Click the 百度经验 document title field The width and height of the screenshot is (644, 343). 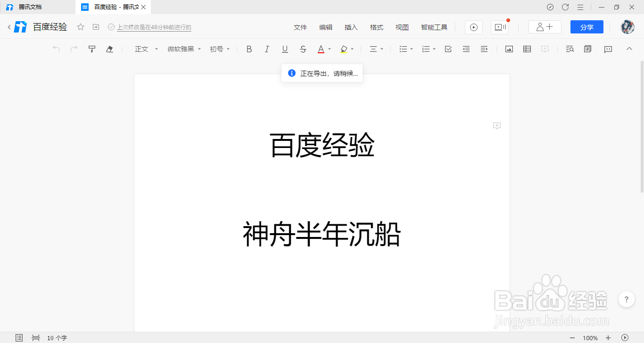point(50,27)
